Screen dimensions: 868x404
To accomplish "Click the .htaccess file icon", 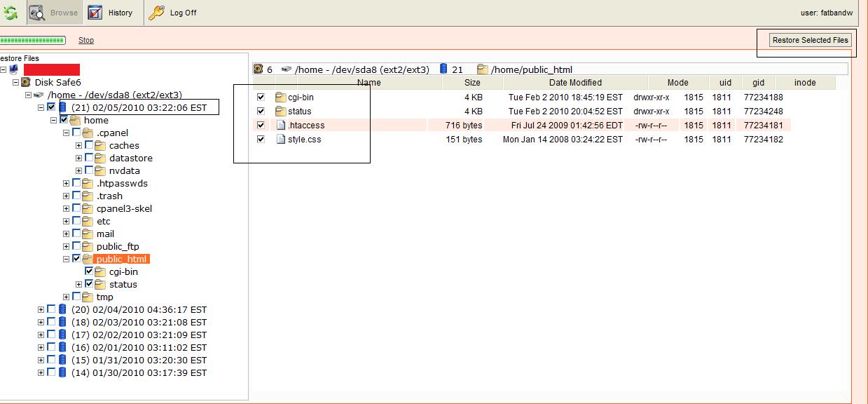I will (281, 126).
